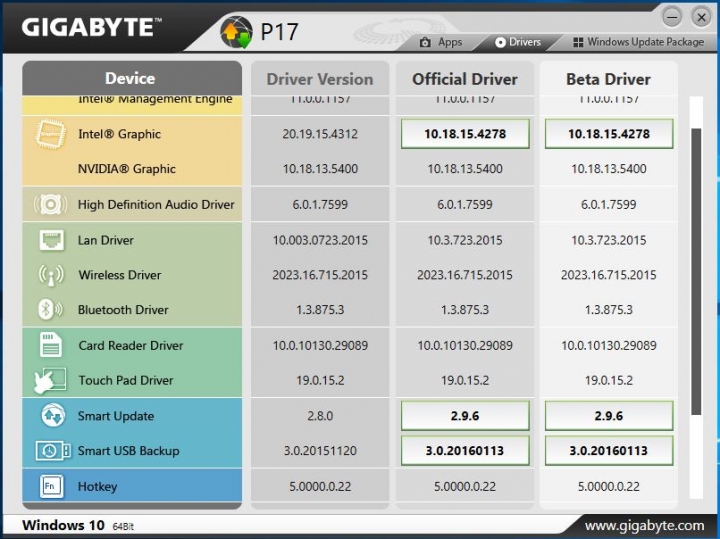
Task: Select the Card Reader Driver label
Action: (131, 345)
